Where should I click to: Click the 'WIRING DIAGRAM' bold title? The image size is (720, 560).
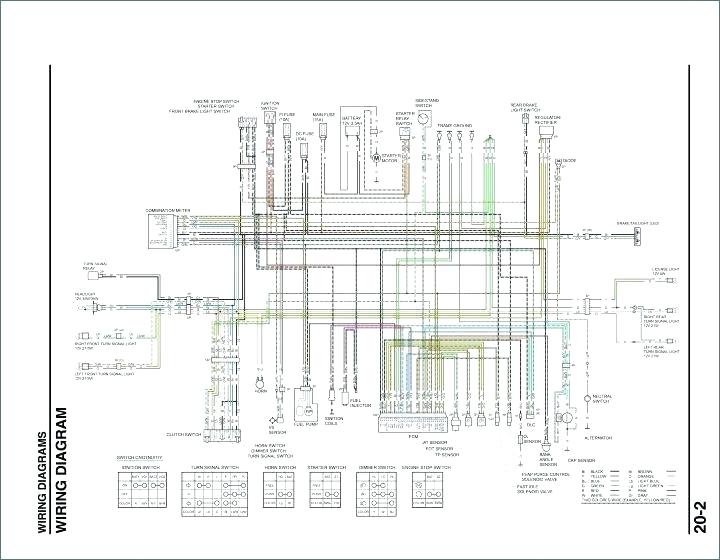(61, 469)
